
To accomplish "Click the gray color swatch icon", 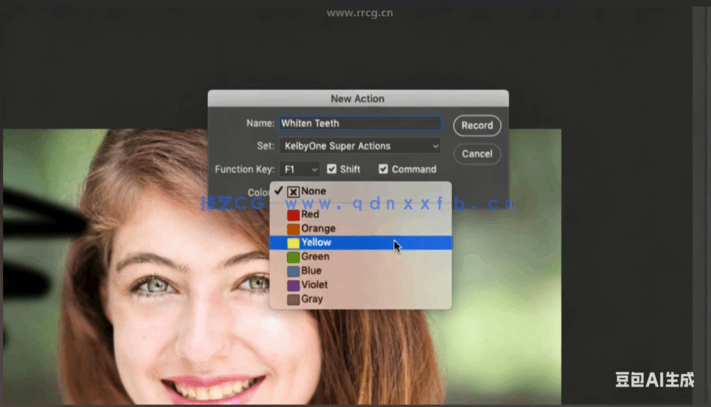I will [293, 299].
